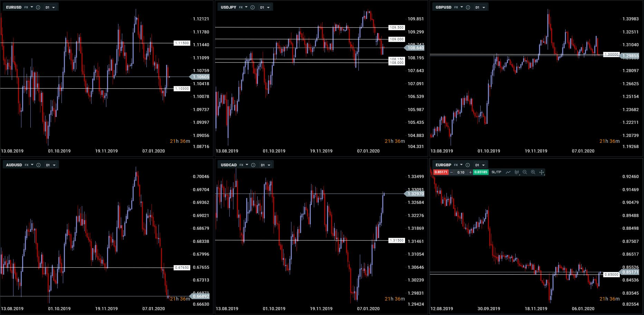Expand the EURGBP D1 timeframe selector
The width and height of the screenshot is (644, 315).
tap(480, 165)
